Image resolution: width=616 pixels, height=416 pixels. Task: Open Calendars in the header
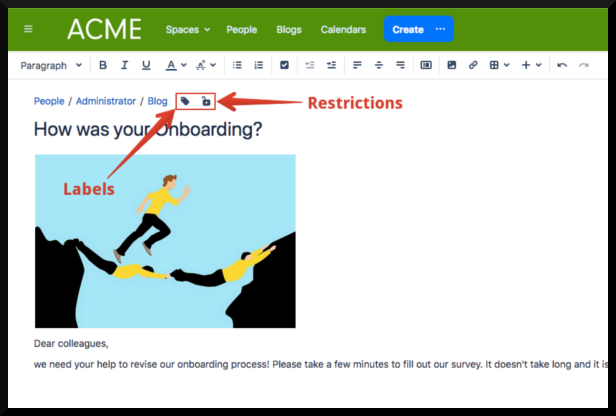click(343, 29)
